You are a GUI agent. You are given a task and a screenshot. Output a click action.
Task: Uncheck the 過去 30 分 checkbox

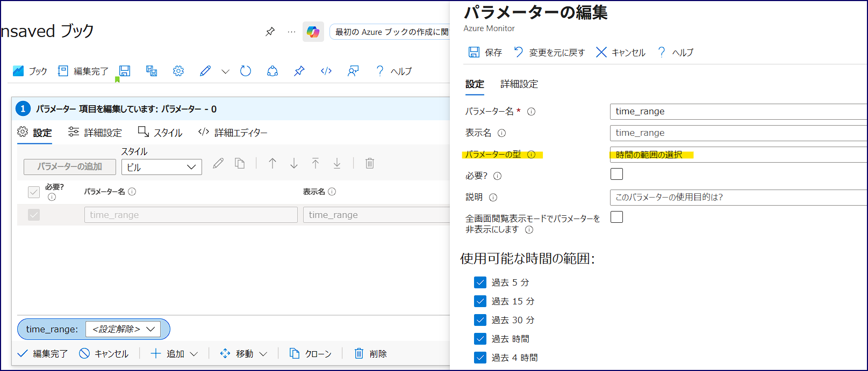[480, 320]
